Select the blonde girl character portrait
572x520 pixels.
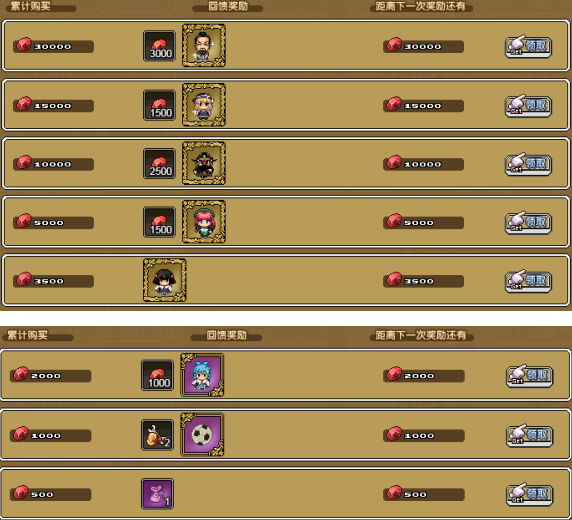(204, 105)
